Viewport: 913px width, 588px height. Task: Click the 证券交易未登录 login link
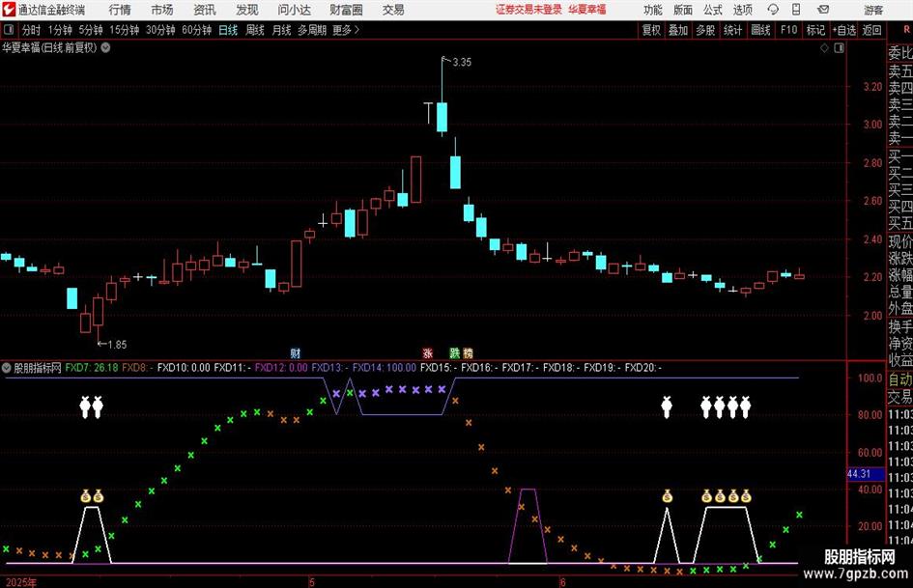coord(528,10)
